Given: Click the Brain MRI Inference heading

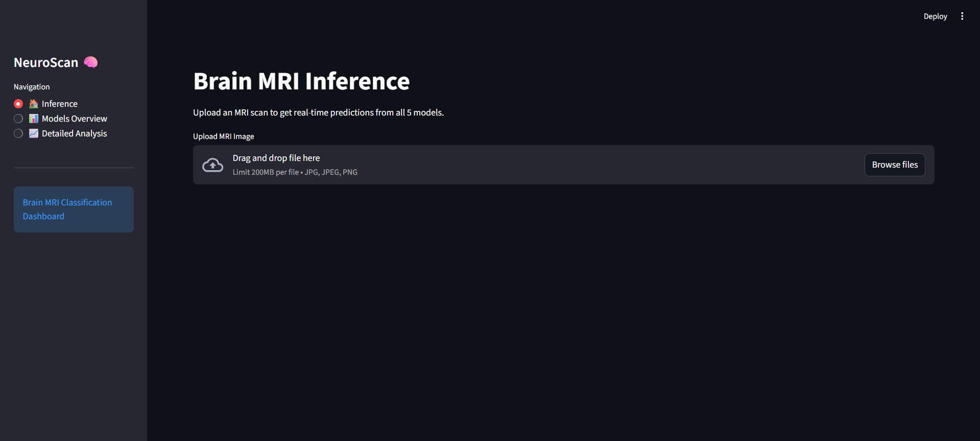Looking at the screenshot, I should (301, 81).
